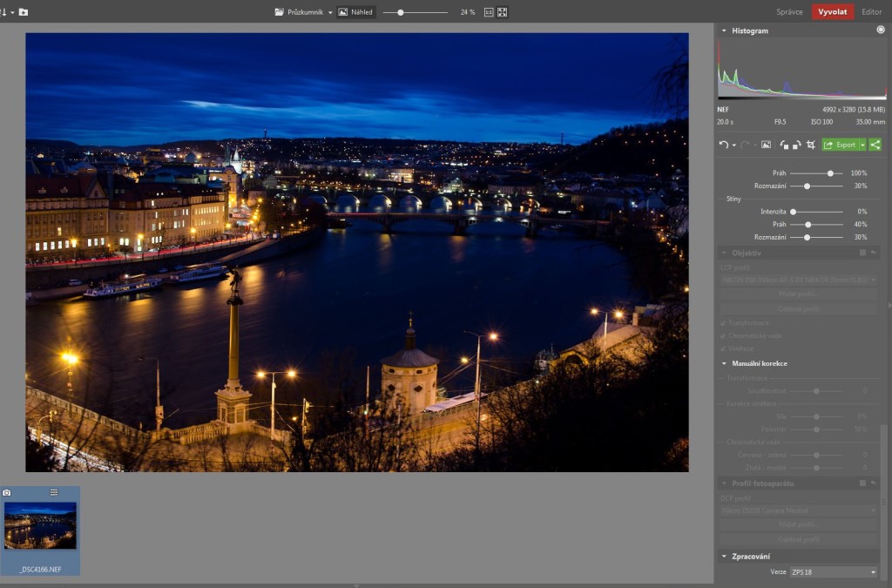Click the green Export button
The width and height of the screenshot is (892, 588).
point(841,145)
